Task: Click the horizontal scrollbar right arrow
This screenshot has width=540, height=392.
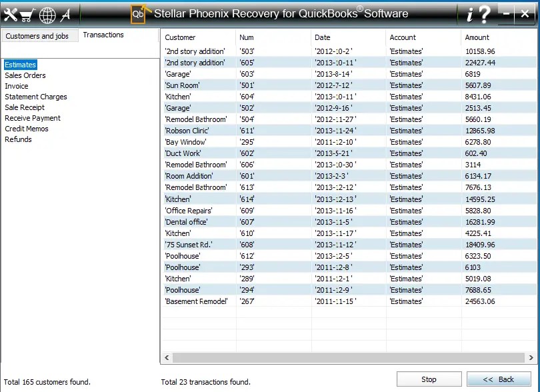Action: (x=532, y=358)
